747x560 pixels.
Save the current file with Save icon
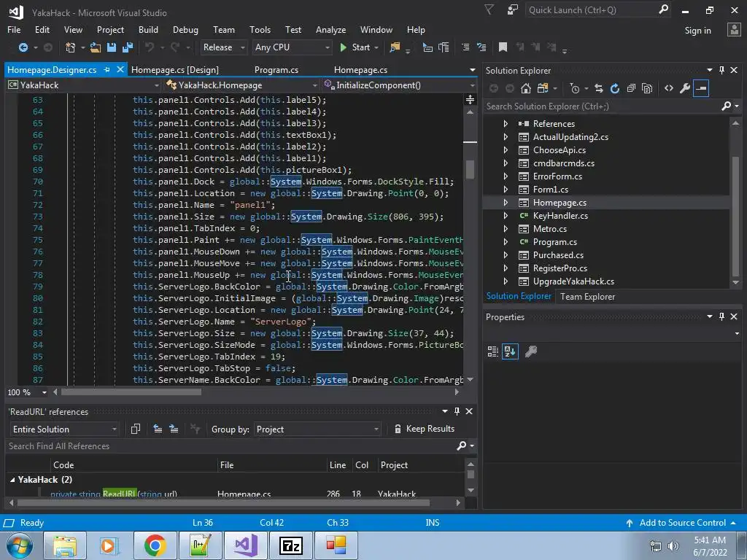click(112, 47)
